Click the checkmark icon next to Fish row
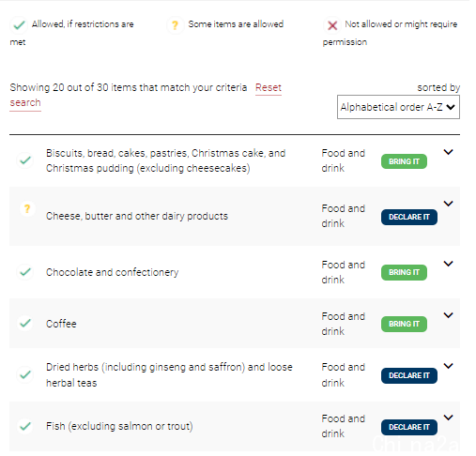The image size is (476, 456). [x=25, y=426]
